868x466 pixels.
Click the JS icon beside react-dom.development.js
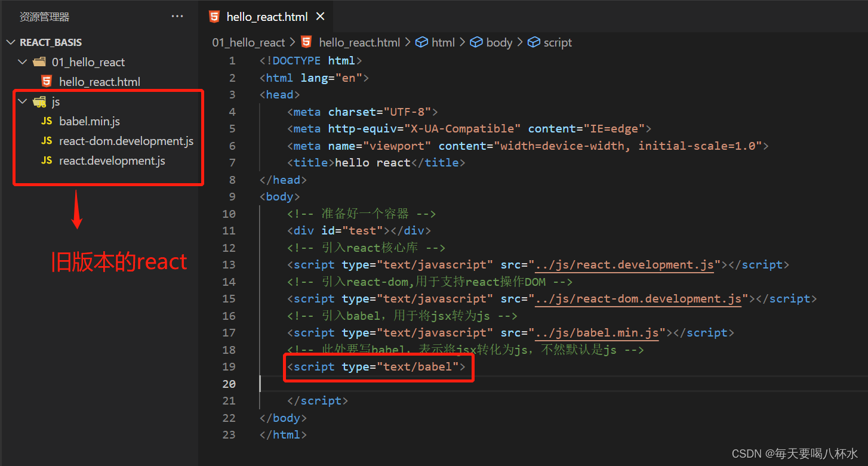point(47,141)
